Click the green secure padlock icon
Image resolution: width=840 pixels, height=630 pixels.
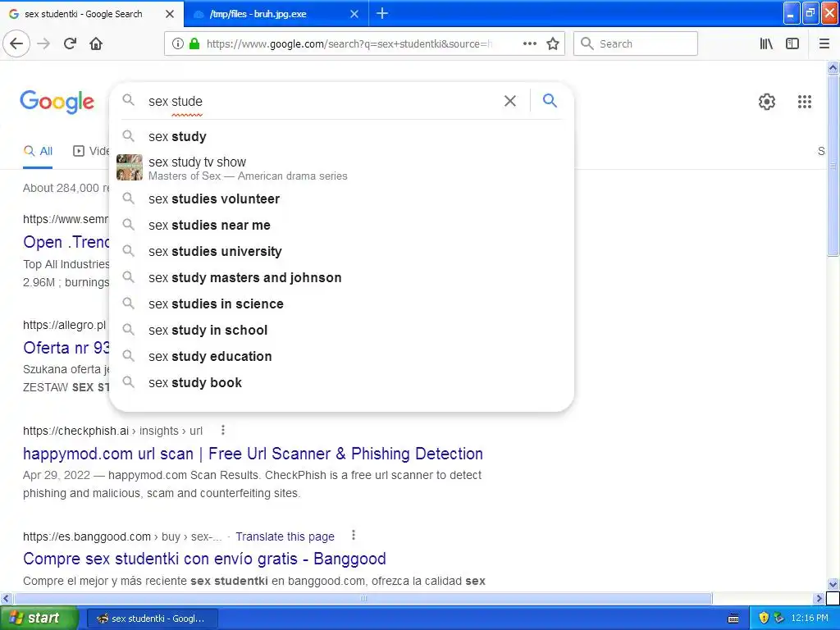tap(194, 44)
